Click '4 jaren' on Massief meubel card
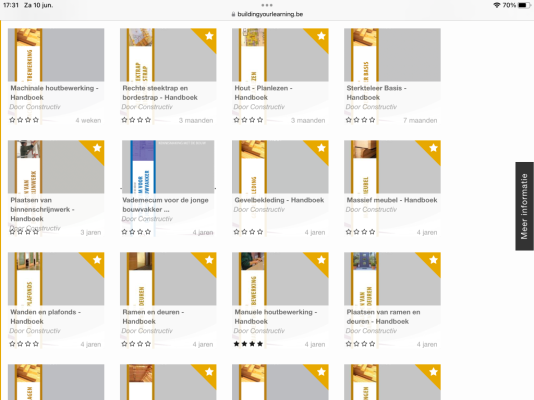The width and height of the screenshot is (534, 400). click(427, 233)
